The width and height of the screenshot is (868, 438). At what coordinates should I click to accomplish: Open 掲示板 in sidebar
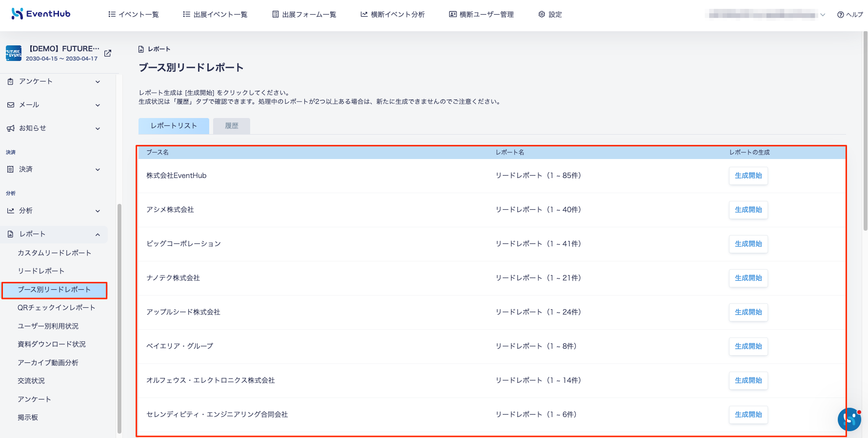[28, 417]
